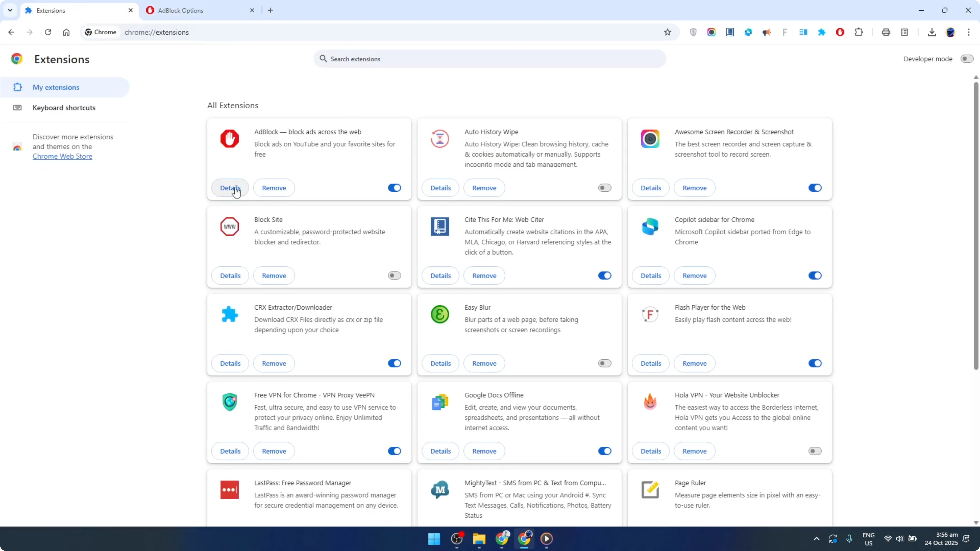Click the printer icon in the toolbar
Image resolution: width=980 pixels, height=551 pixels.
(x=886, y=32)
